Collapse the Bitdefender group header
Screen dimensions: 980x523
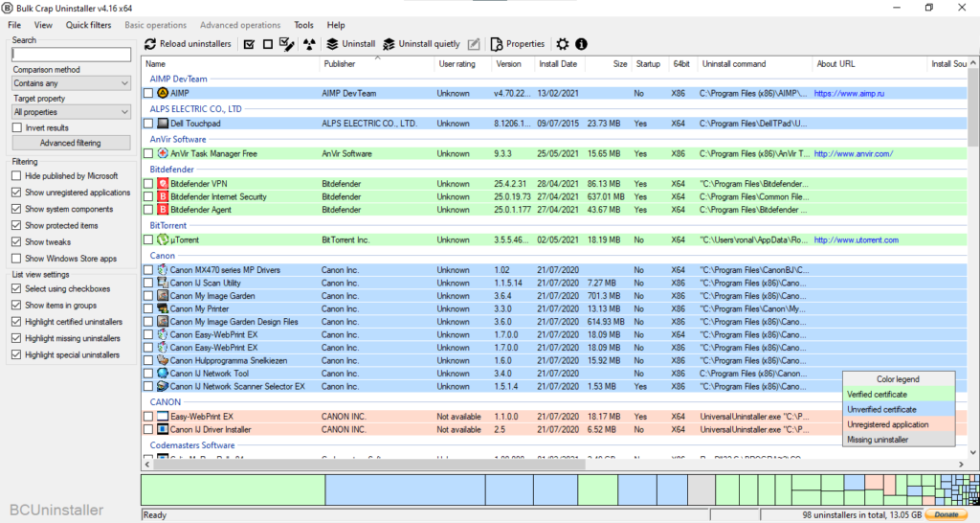(x=172, y=169)
